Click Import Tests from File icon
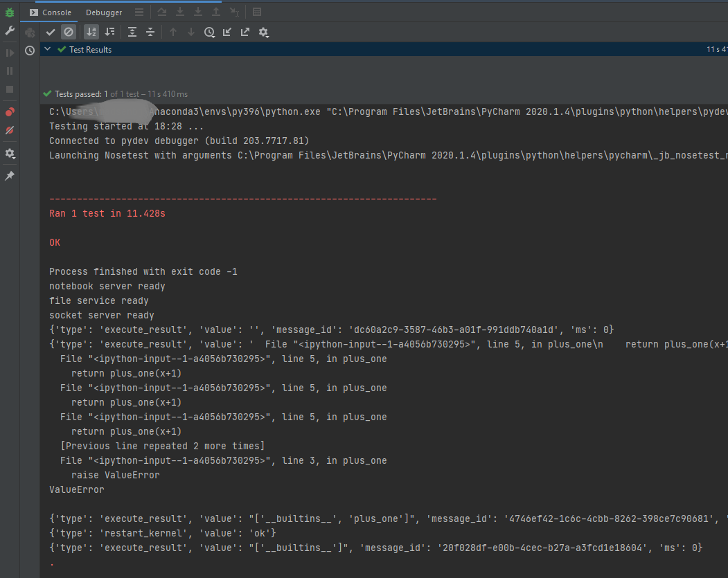This screenshot has height=578, width=728. pyautogui.click(x=227, y=32)
